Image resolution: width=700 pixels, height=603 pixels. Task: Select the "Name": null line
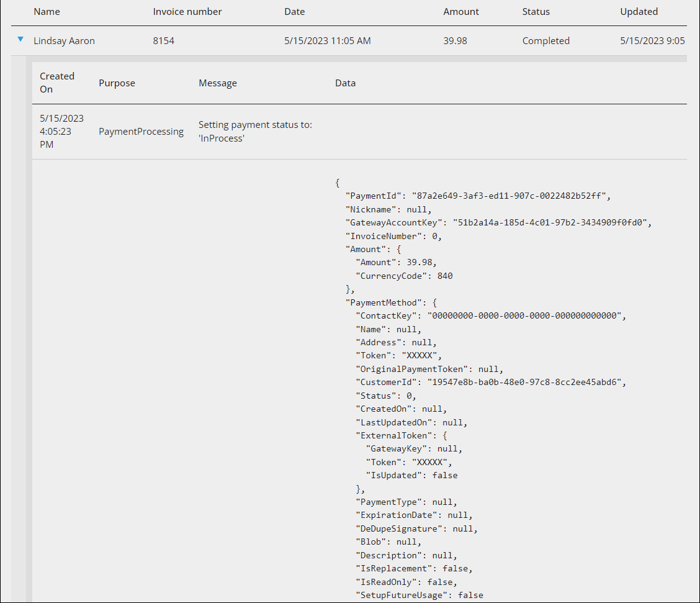(x=388, y=329)
